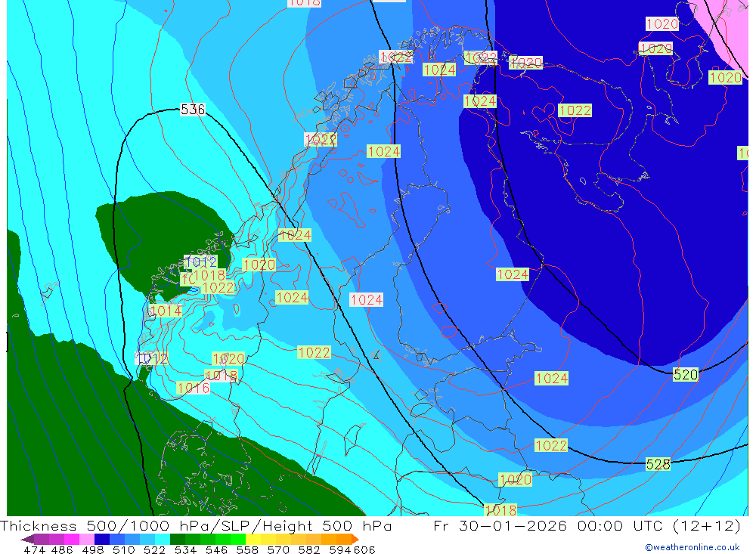Click the legend value 558
This screenshot has width=756, height=554.
tap(247, 549)
